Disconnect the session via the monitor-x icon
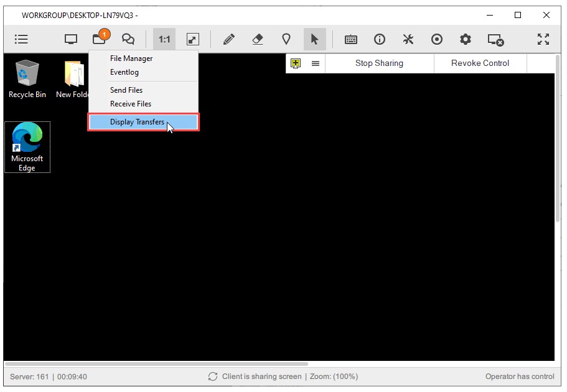 point(494,39)
